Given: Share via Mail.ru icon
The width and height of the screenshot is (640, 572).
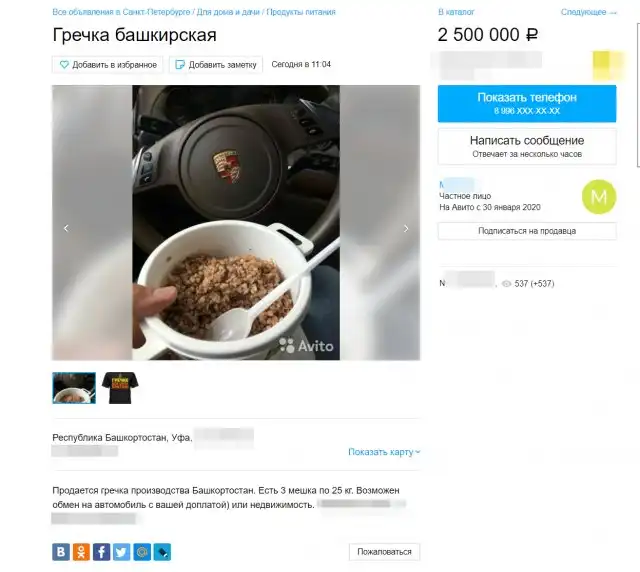Looking at the screenshot, I should click(x=142, y=552).
